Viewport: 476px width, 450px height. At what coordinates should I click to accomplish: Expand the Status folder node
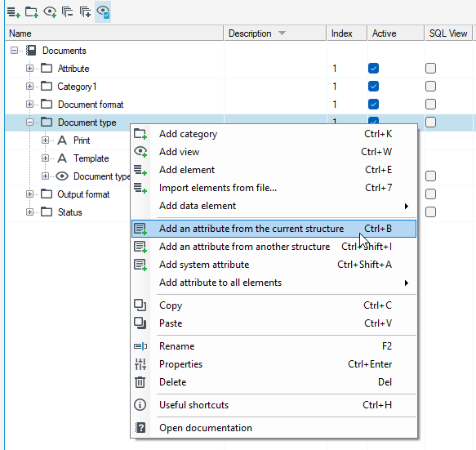point(29,212)
